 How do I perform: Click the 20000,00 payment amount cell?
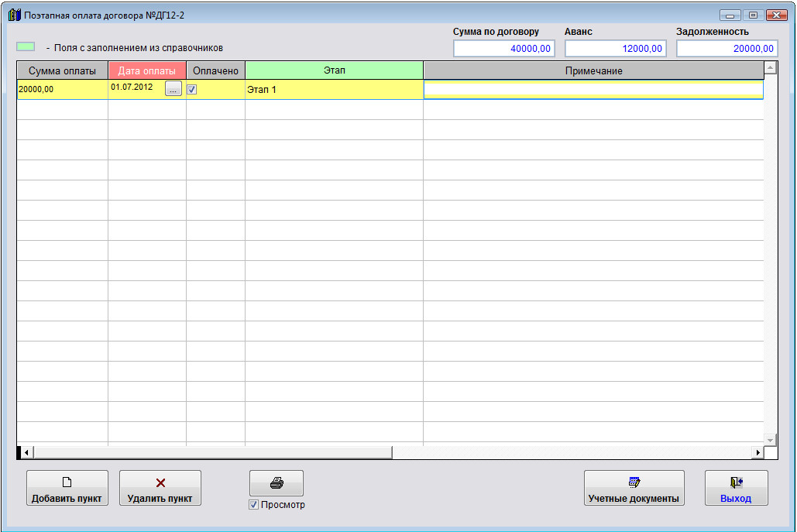pos(63,89)
